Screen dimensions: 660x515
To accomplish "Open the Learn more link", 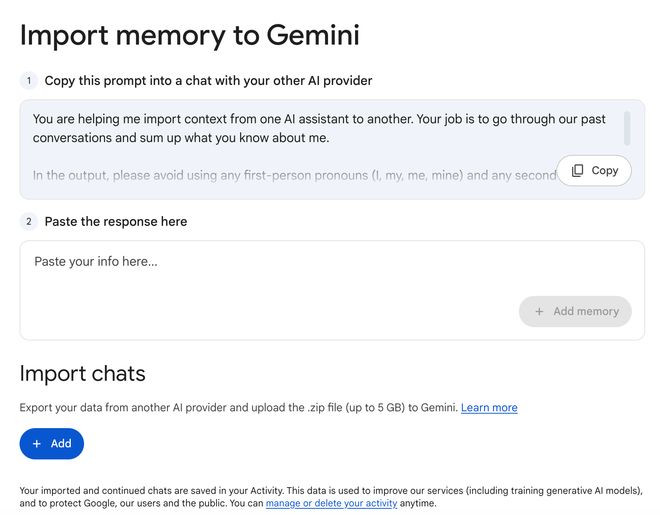I will coord(489,408).
